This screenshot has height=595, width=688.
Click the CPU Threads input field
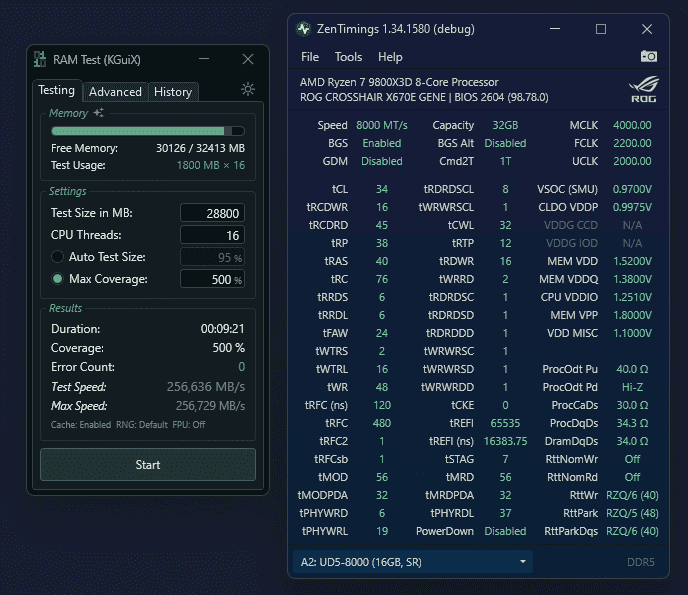(x=212, y=235)
